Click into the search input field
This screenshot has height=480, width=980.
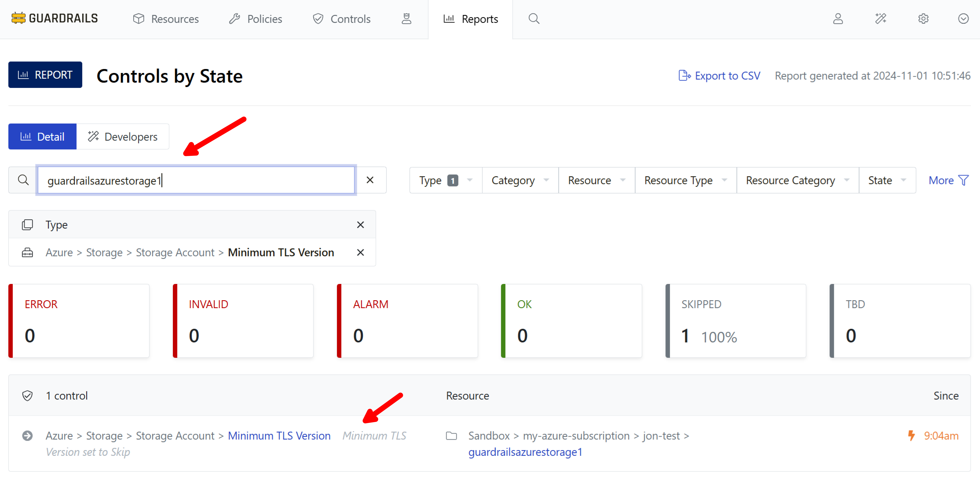tap(196, 180)
